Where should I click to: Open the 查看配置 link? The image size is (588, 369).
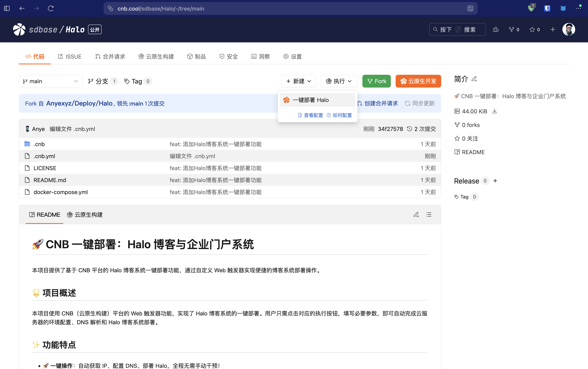point(311,115)
